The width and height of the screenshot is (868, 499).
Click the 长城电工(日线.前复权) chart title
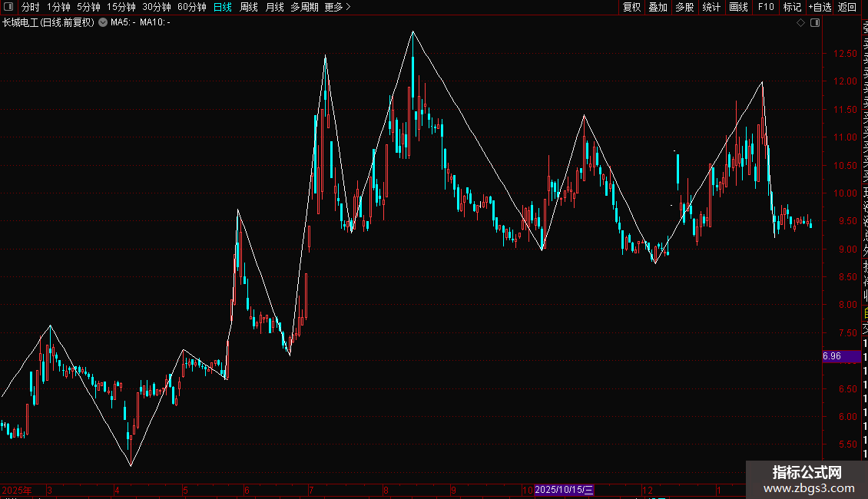[48, 22]
